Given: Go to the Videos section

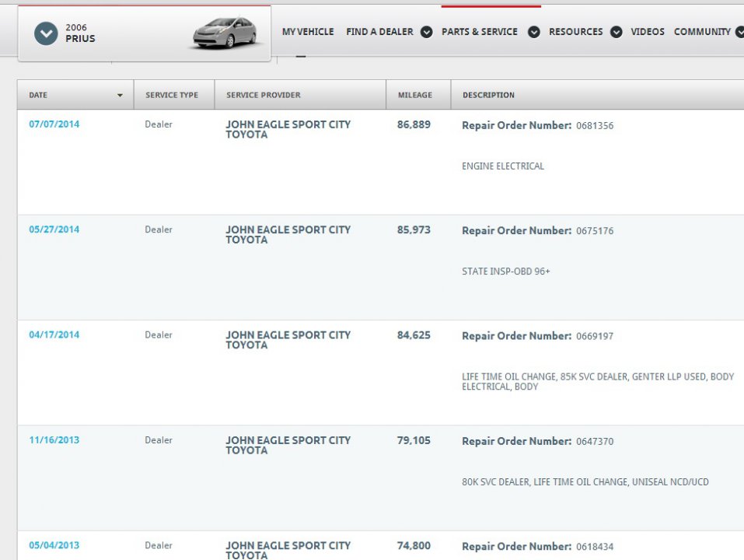Looking at the screenshot, I should click(647, 32).
